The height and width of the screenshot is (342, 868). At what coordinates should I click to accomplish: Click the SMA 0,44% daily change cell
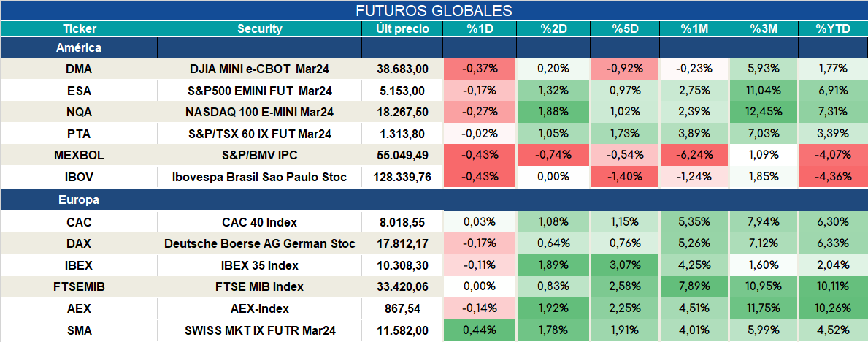479,331
